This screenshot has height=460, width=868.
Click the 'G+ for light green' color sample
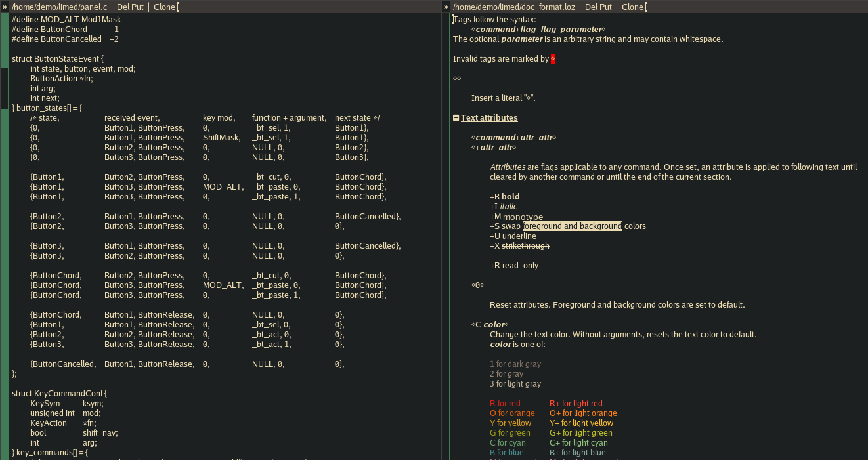580,433
